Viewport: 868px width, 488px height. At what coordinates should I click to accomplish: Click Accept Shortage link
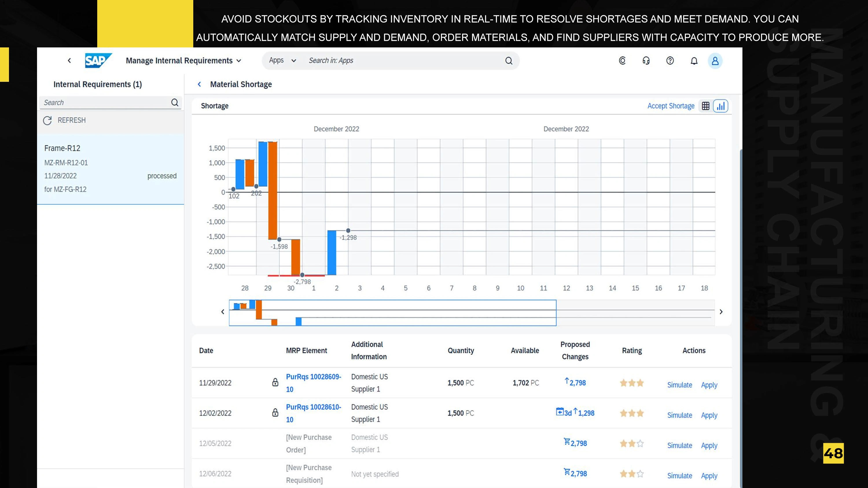tap(671, 106)
